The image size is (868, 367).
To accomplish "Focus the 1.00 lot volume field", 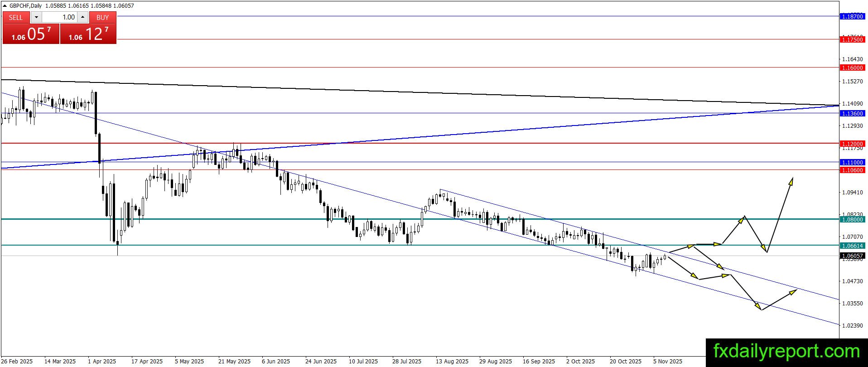I will 59,17.
